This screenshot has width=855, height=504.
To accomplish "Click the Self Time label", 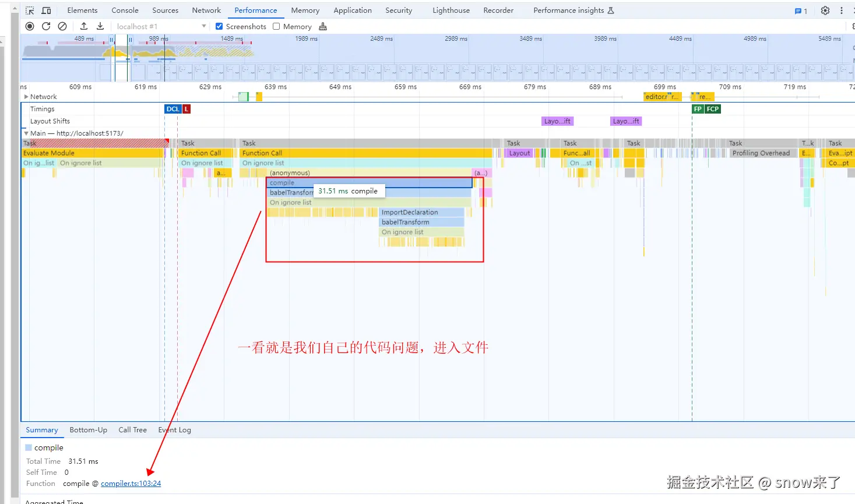I will 41,473.
